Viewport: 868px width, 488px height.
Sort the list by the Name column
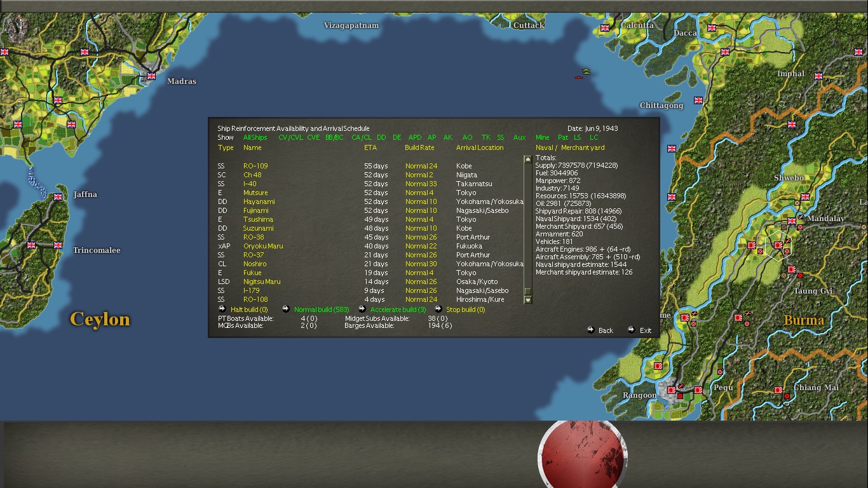[x=252, y=147]
